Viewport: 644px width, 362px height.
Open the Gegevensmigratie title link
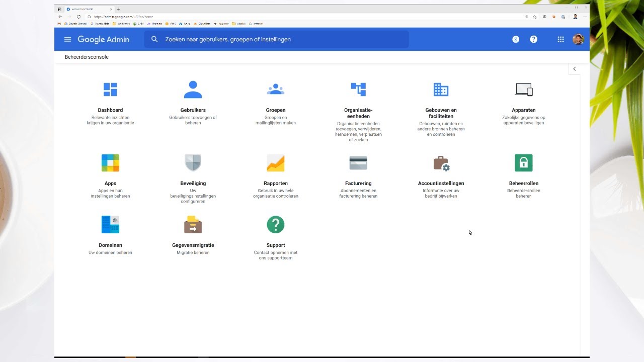(193, 245)
